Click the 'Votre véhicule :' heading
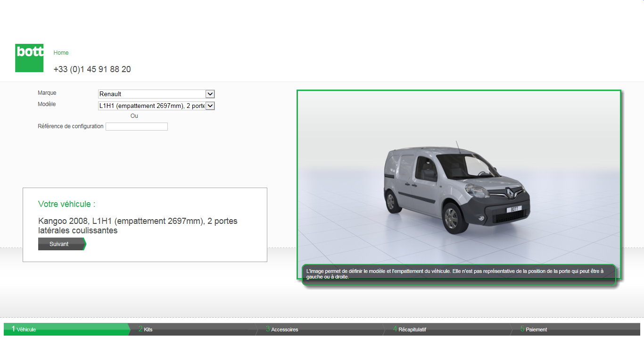The width and height of the screenshot is (644, 362). click(x=67, y=204)
